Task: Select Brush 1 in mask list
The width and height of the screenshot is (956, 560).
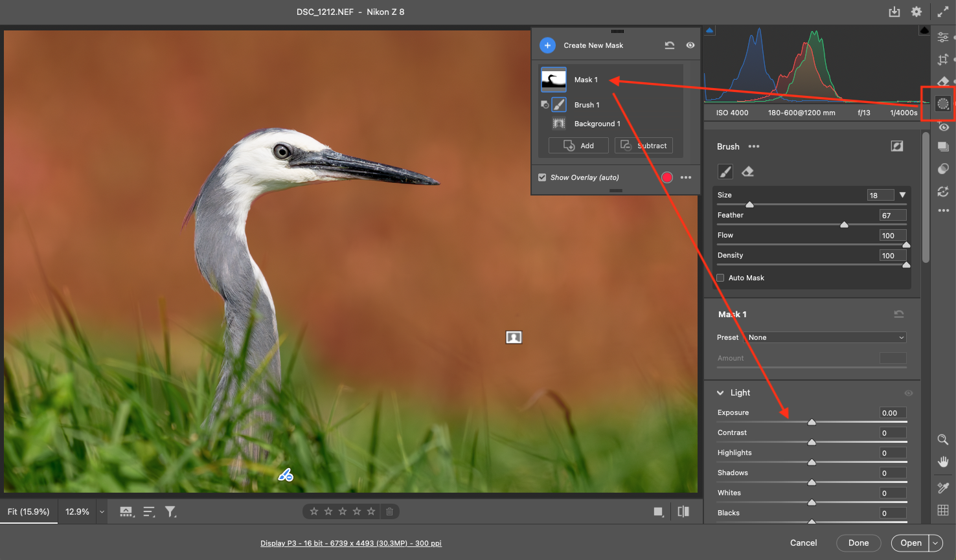Action: (x=587, y=105)
